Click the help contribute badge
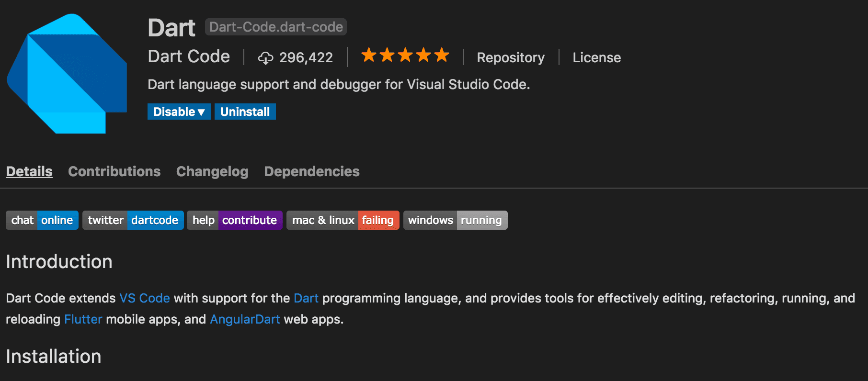 (x=235, y=220)
